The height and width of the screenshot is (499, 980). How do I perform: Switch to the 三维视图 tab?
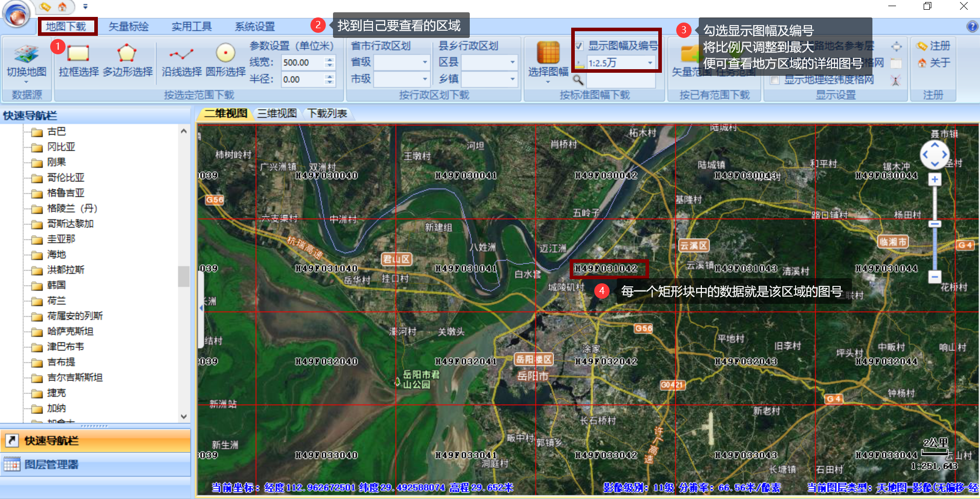point(277,113)
